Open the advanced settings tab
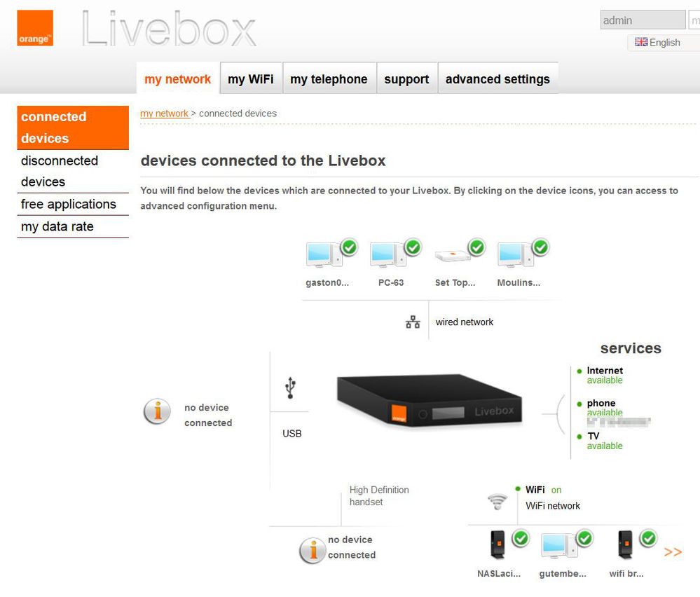700x597 pixels. [497, 79]
